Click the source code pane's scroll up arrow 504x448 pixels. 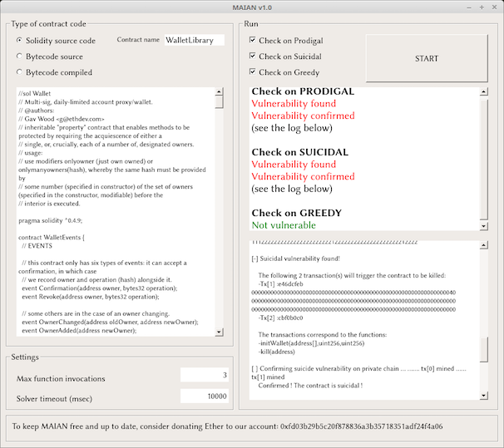coord(219,91)
